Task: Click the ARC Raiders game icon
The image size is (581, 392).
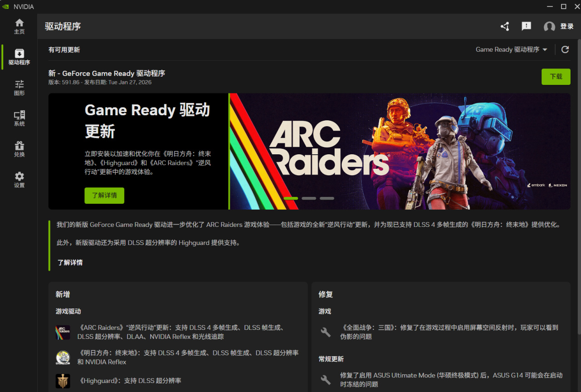Action: (x=63, y=333)
